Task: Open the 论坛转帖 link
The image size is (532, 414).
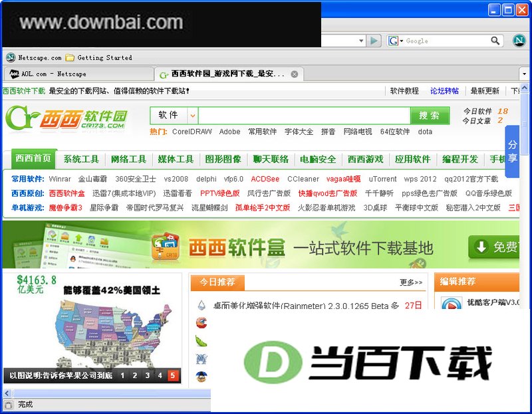Action: pyautogui.click(x=444, y=91)
